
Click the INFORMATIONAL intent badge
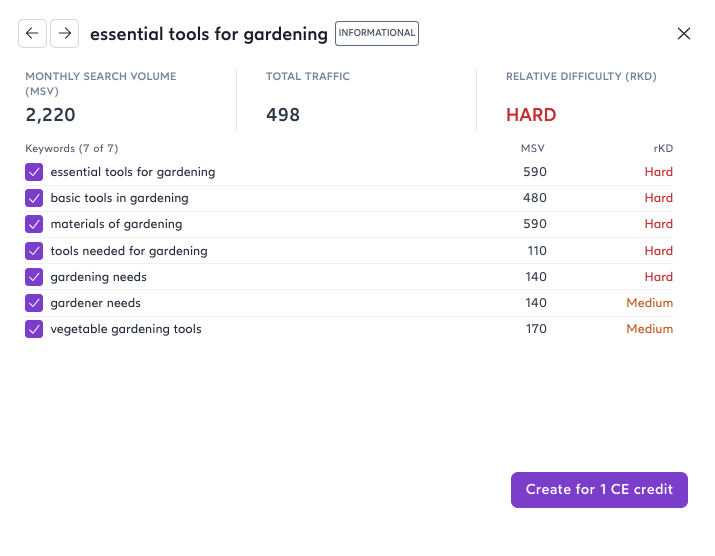(x=377, y=33)
